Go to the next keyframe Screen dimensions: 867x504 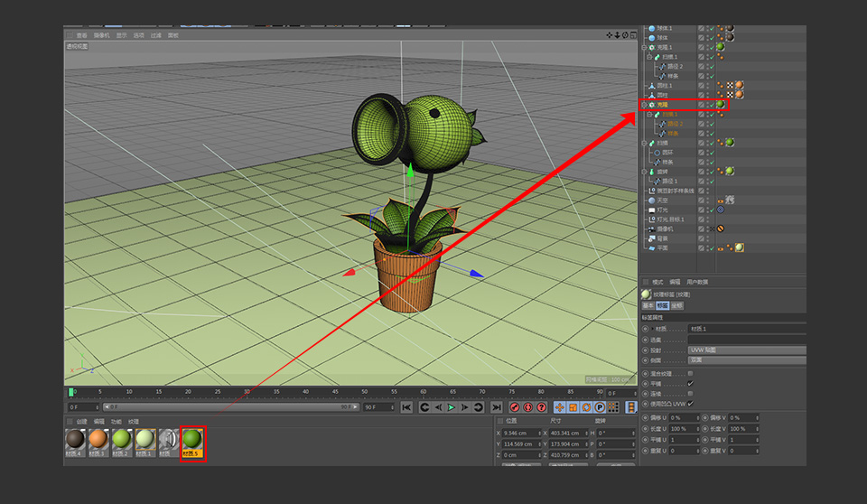tap(479, 407)
